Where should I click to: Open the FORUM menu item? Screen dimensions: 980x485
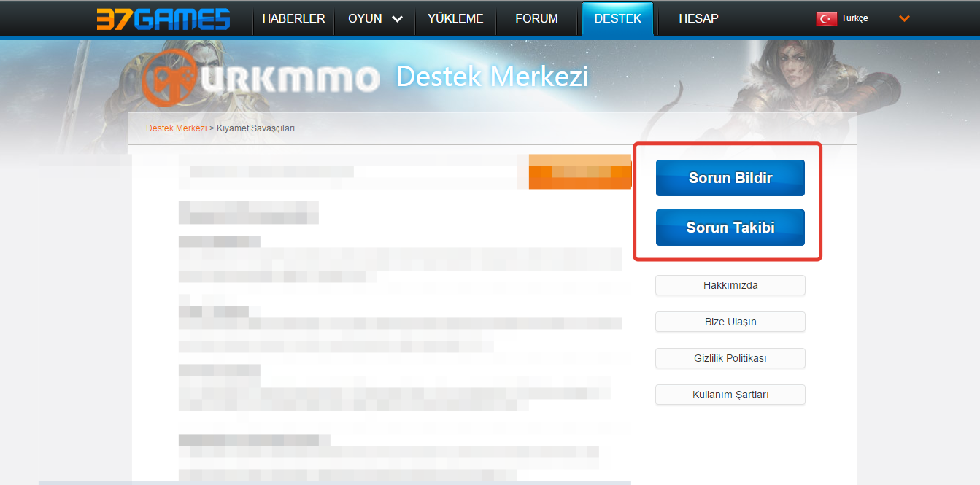[536, 18]
